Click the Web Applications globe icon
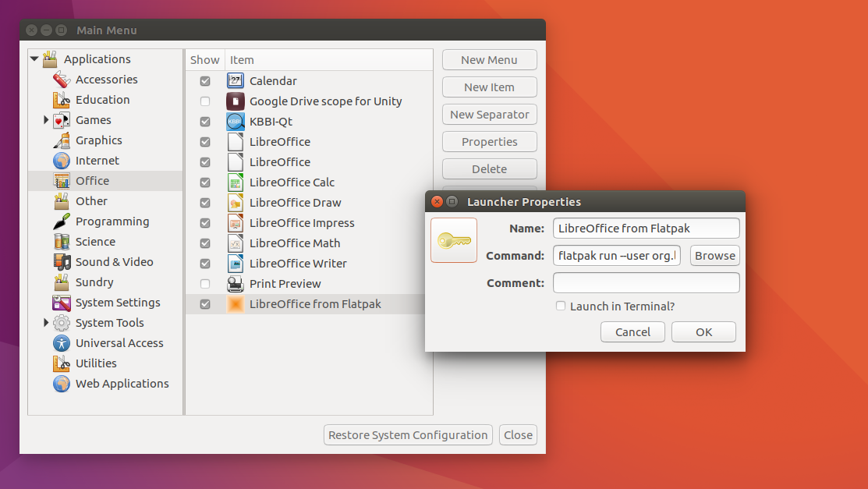This screenshot has width=868, height=489. pyautogui.click(x=62, y=384)
